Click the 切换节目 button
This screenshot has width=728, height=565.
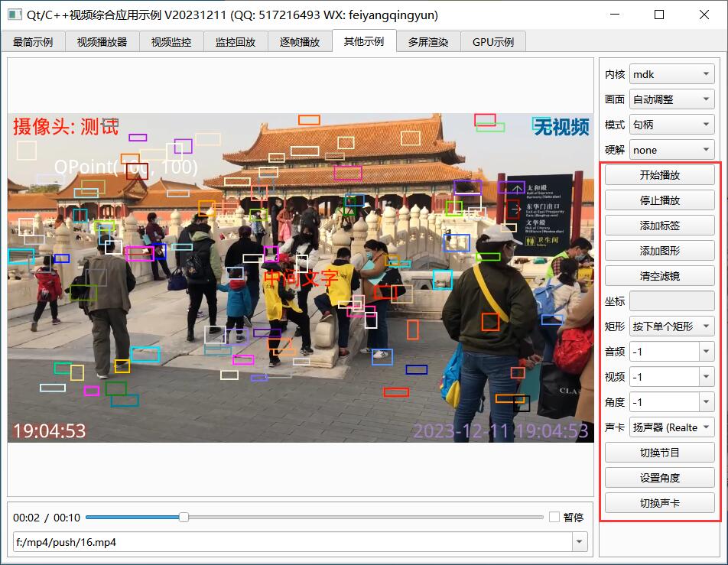(x=659, y=453)
